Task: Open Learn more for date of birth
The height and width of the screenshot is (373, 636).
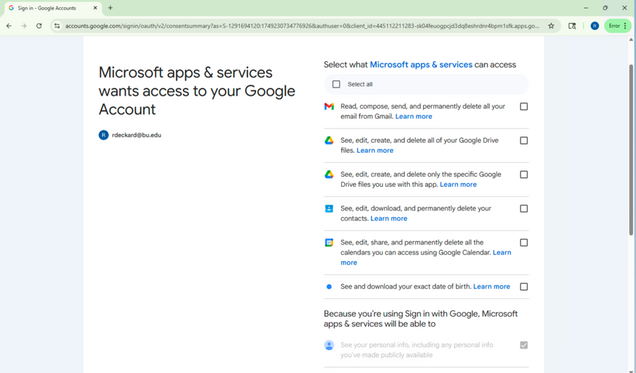Action: [492, 287]
